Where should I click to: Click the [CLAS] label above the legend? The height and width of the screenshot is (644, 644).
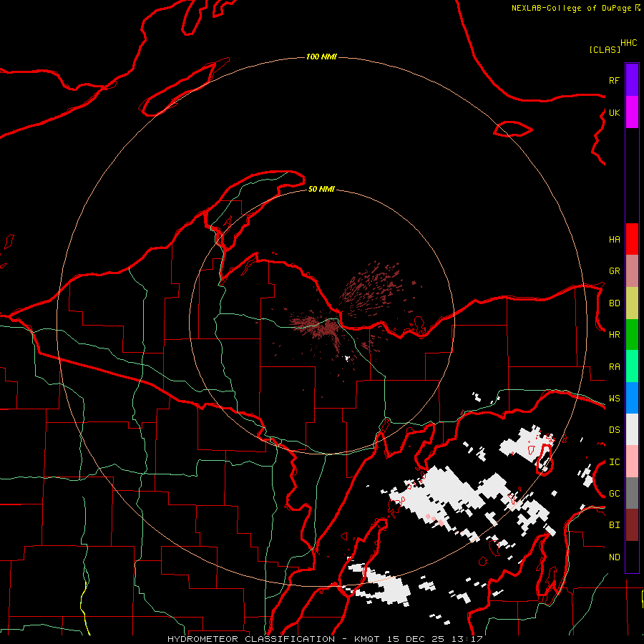pyautogui.click(x=605, y=50)
